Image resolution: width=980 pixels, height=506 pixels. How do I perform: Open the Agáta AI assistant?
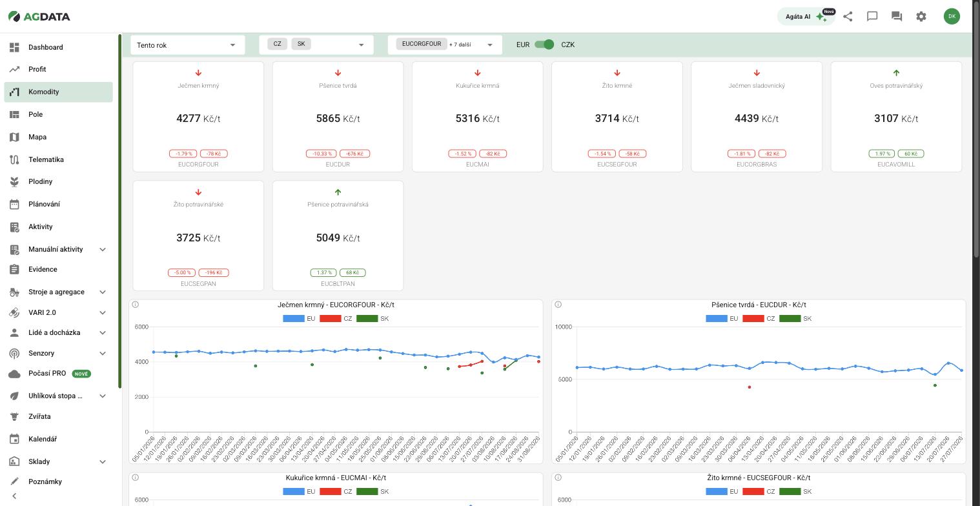click(806, 17)
